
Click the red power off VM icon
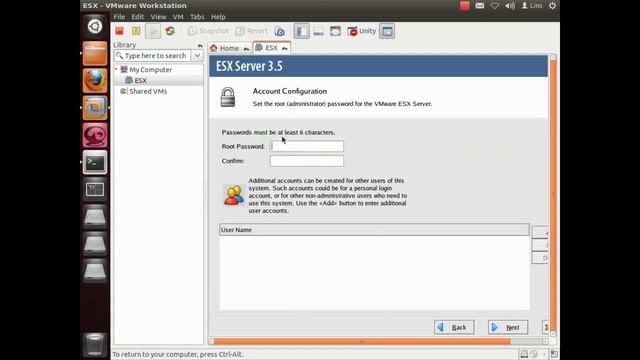pos(119,31)
